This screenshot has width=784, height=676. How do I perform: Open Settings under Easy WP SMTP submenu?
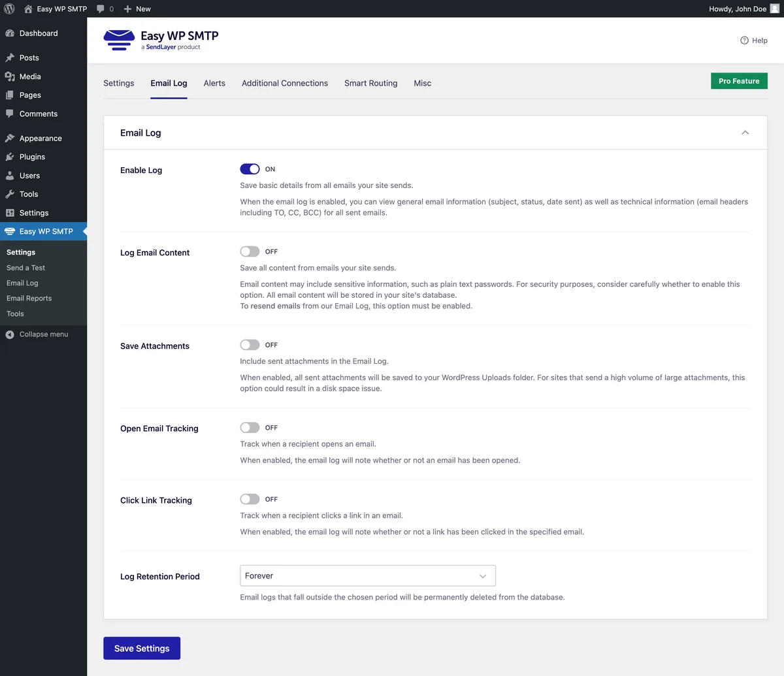(21, 252)
